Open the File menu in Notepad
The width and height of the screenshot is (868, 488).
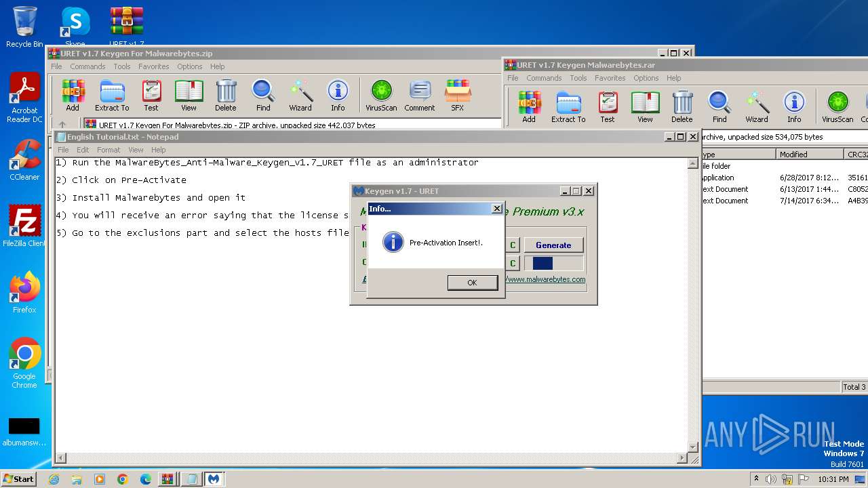coord(63,150)
